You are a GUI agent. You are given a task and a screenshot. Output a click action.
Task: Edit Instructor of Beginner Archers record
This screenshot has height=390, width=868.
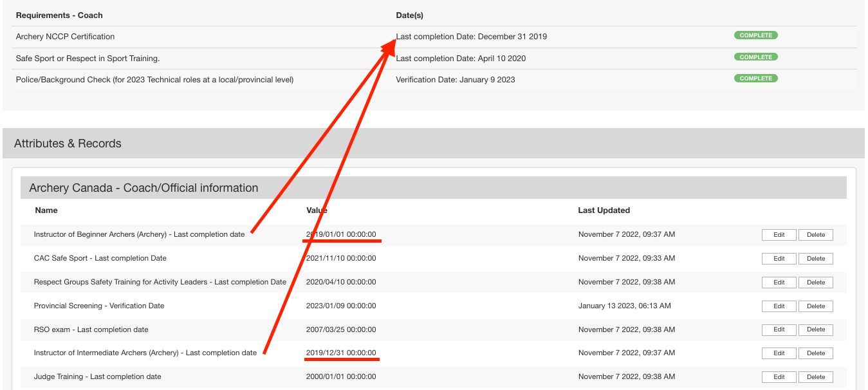pos(779,235)
